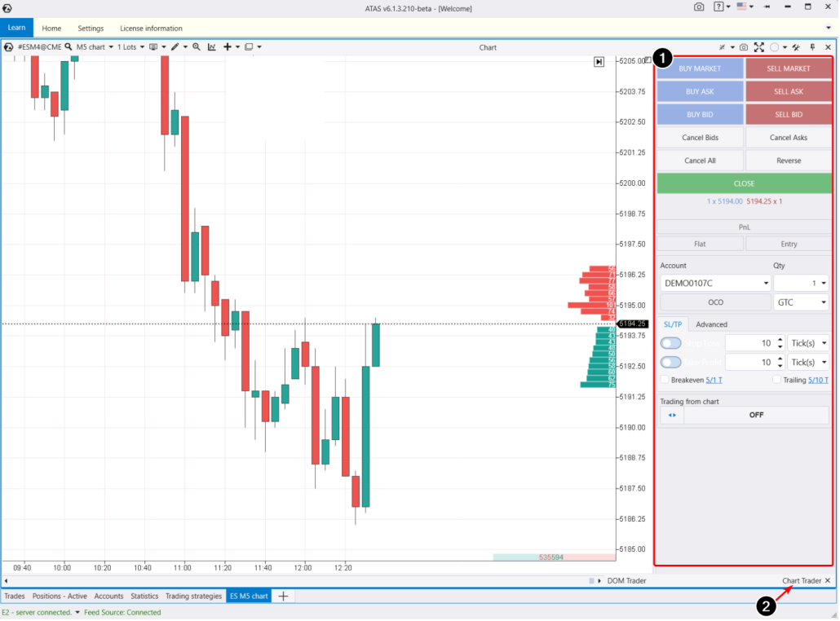Click the BUY MARKET button
This screenshot has height=621, width=840.
point(701,68)
